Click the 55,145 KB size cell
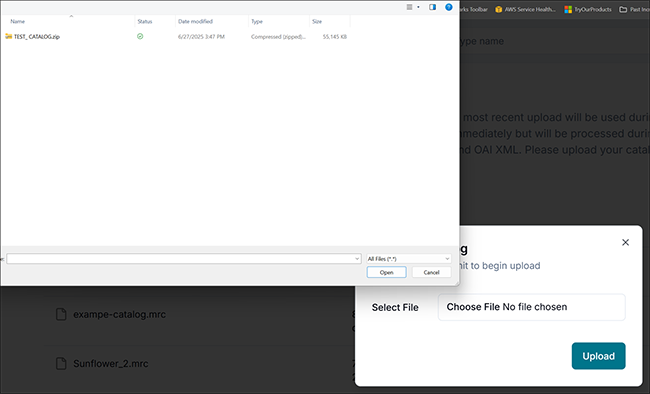 point(335,36)
